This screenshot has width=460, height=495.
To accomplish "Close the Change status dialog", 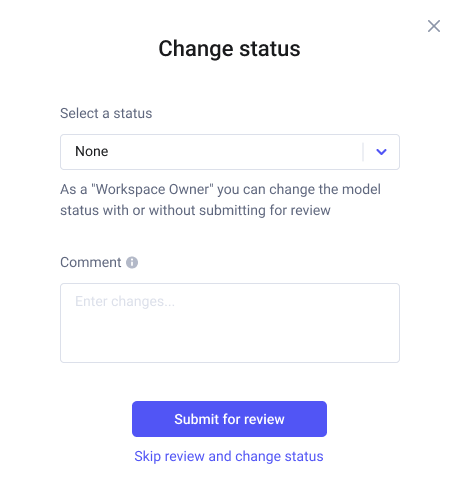I will 434,26.
